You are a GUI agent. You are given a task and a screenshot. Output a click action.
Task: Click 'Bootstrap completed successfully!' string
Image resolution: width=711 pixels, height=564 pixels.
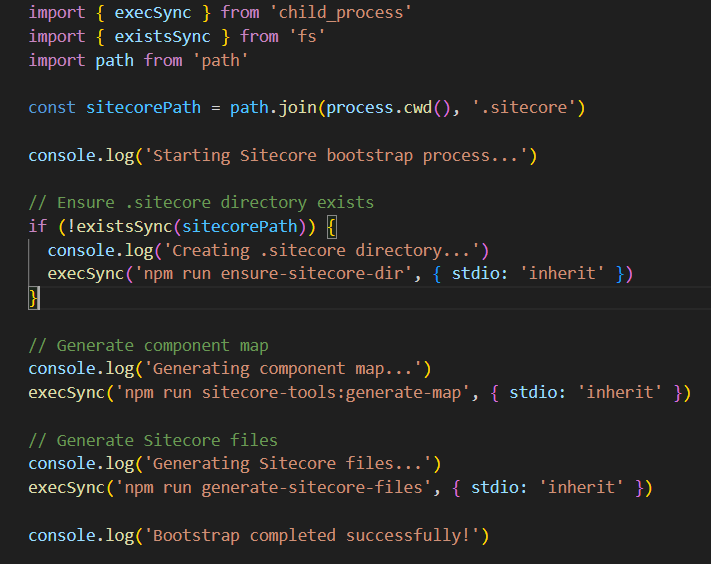(x=312, y=535)
